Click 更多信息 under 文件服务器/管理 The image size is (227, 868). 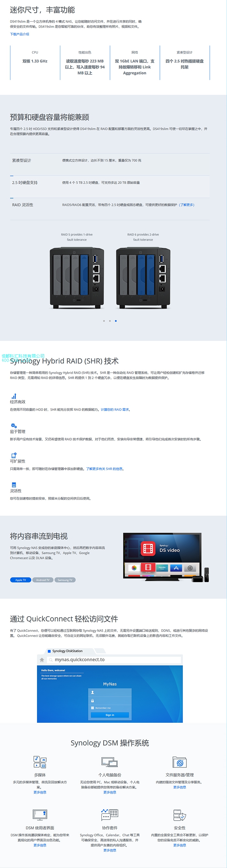coord(180,787)
